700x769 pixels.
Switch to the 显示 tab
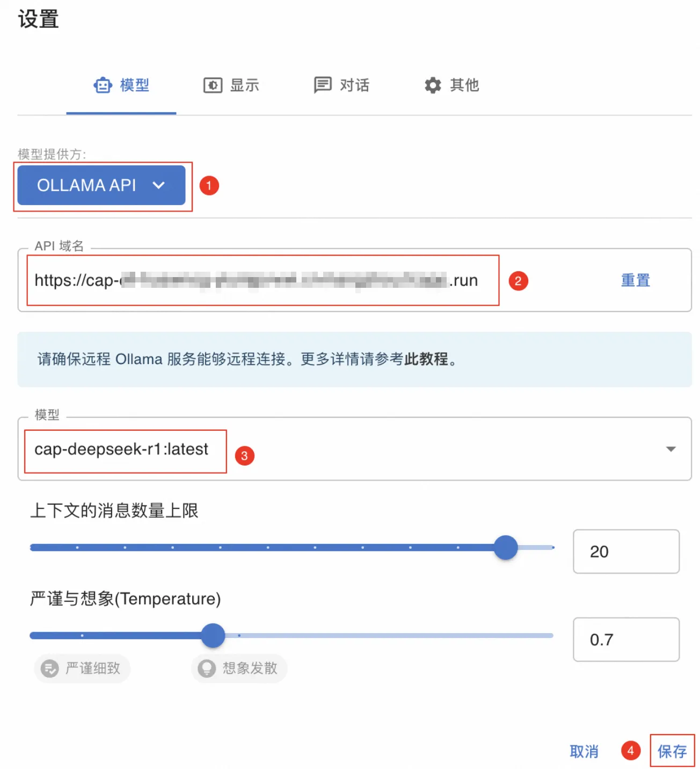click(x=231, y=85)
